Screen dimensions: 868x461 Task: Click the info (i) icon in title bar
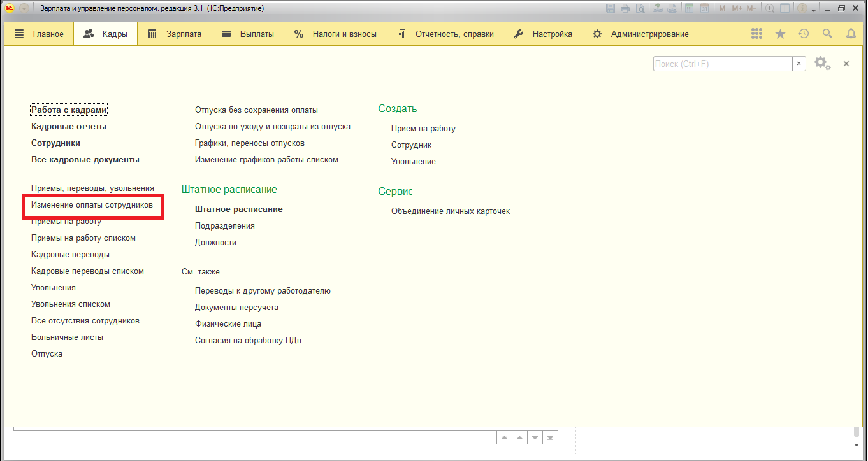(x=802, y=9)
